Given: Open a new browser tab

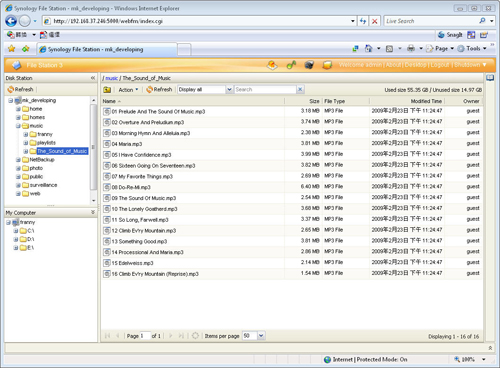Looking at the screenshot, I should point(184,49).
